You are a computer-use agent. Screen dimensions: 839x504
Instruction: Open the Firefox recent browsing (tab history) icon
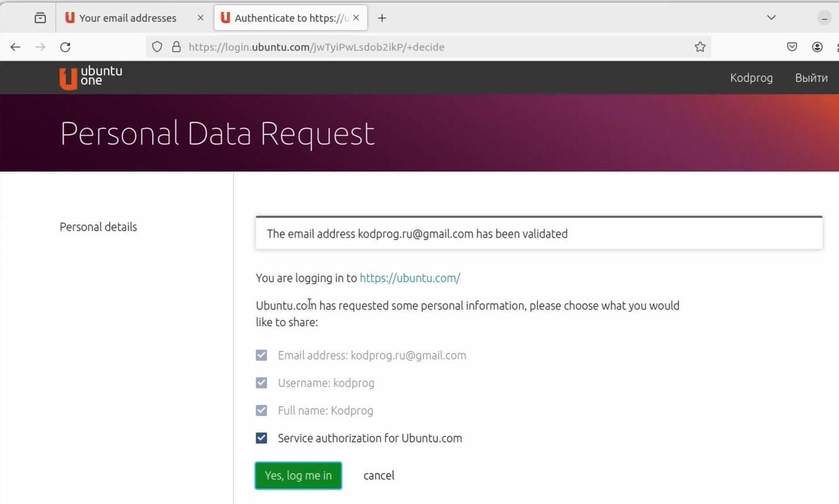point(40,18)
